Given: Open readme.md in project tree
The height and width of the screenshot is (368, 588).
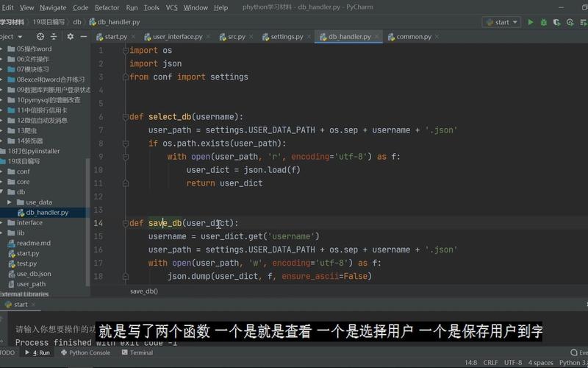Looking at the screenshot, I should [33, 243].
